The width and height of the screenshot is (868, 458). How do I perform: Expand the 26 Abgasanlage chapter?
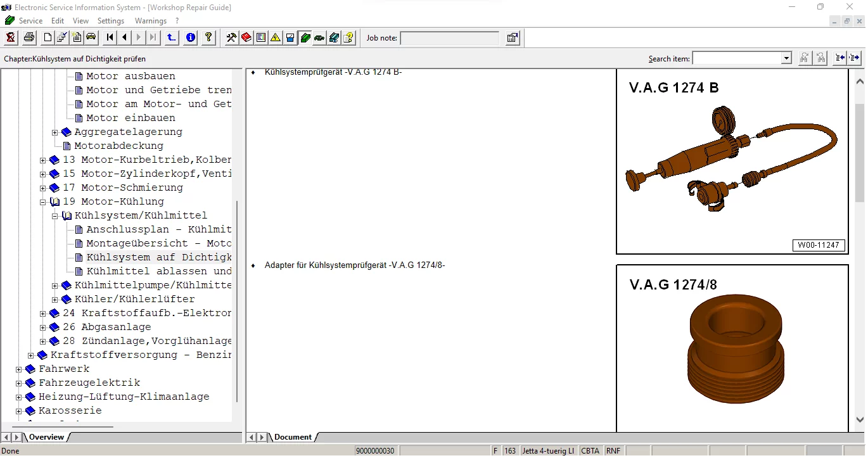[x=42, y=327]
